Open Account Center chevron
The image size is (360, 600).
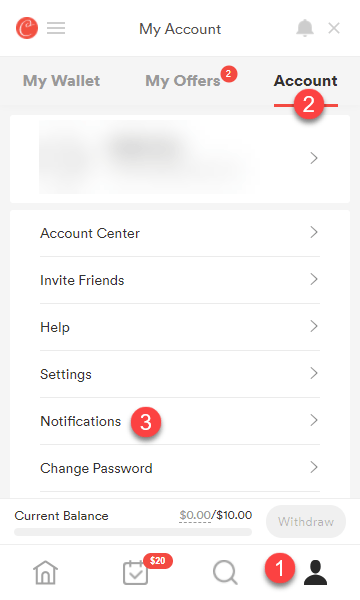(x=314, y=232)
